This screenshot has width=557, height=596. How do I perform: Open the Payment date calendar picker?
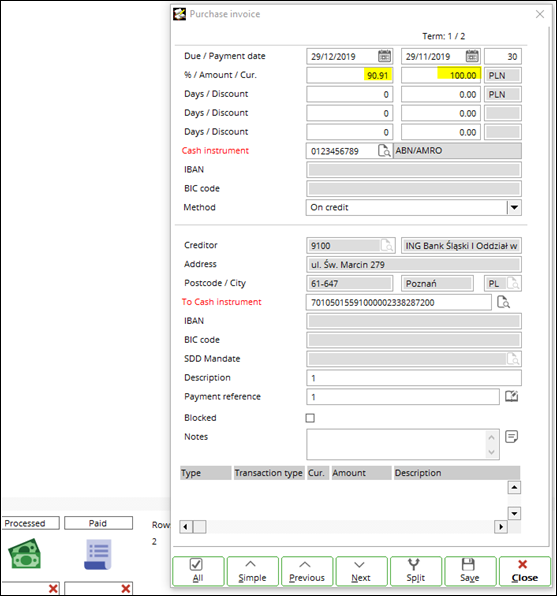(x=472, y=56)
